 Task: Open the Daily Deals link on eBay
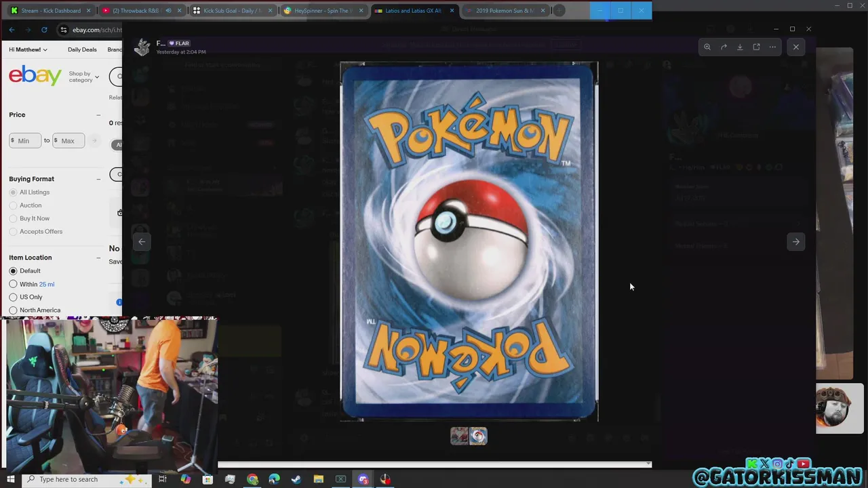point(82,49)
